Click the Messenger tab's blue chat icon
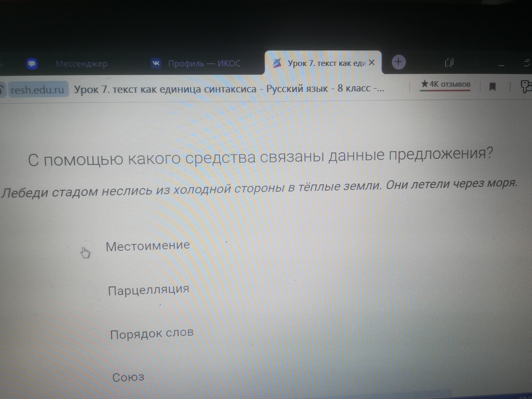This screenshot has width=532, height=399. (x=32, y=64)
